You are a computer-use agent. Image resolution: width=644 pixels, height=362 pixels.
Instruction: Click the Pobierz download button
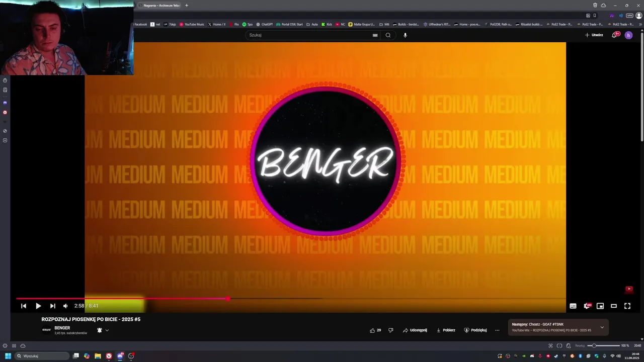click(446, 330)
